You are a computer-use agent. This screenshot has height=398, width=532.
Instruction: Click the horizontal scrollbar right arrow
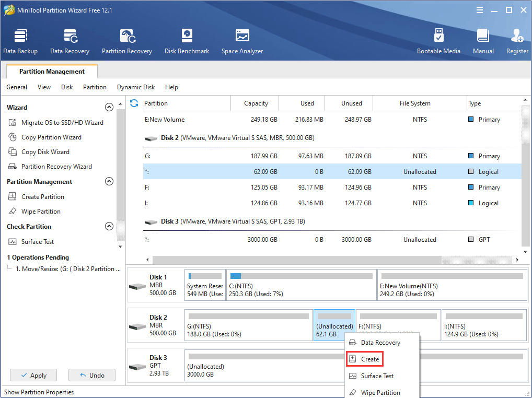point(517,260)
